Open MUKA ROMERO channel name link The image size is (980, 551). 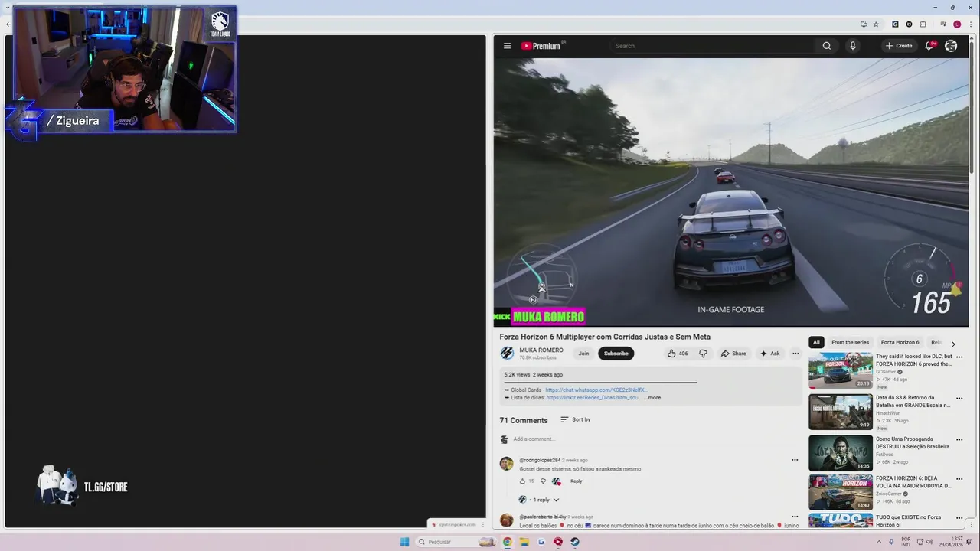point(541,350)
